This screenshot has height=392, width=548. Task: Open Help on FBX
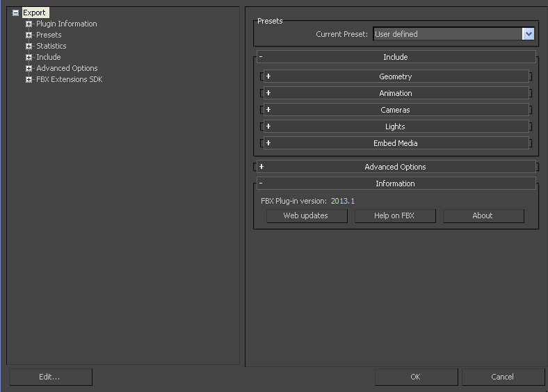[x=394, y=215]
